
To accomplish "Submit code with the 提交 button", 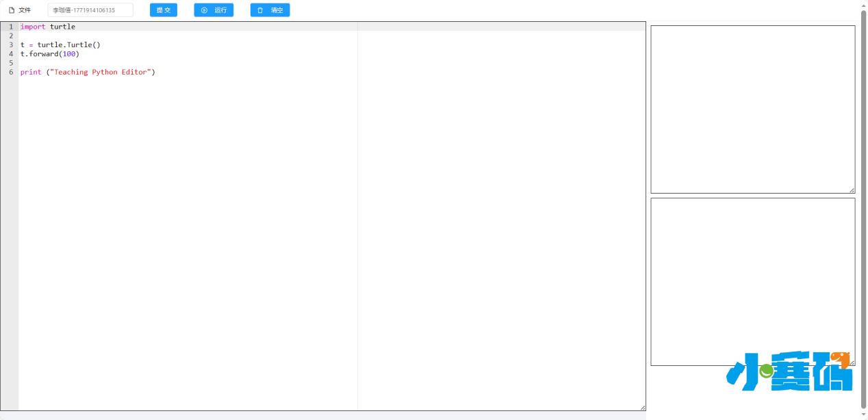I will click(164, 10).
